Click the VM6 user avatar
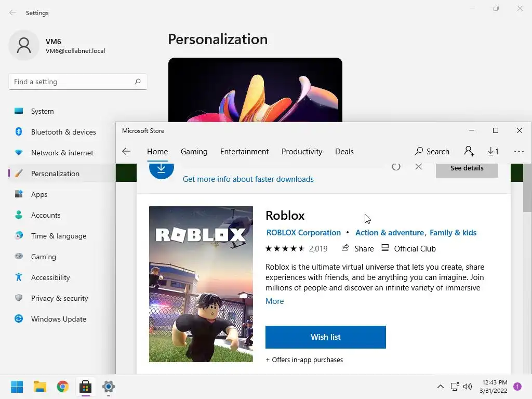Image resolution: width=532 pixels, height=399 pixels. pyautogui.click(x=24, y=45)
